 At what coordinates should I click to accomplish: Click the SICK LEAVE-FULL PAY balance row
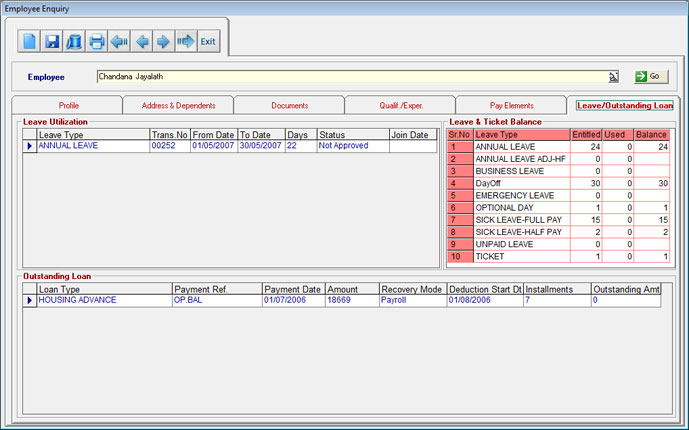click(520, 219)
